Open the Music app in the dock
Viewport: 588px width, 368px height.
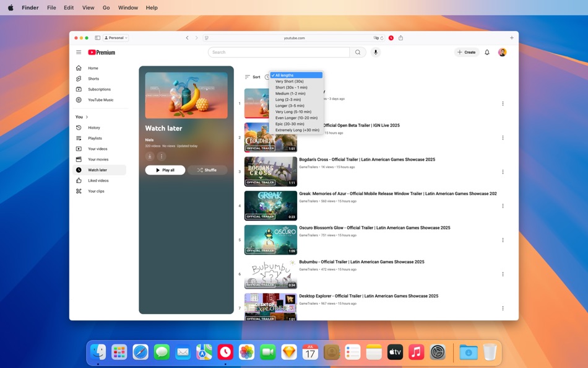pyautogui.click(x=417, y=353)
